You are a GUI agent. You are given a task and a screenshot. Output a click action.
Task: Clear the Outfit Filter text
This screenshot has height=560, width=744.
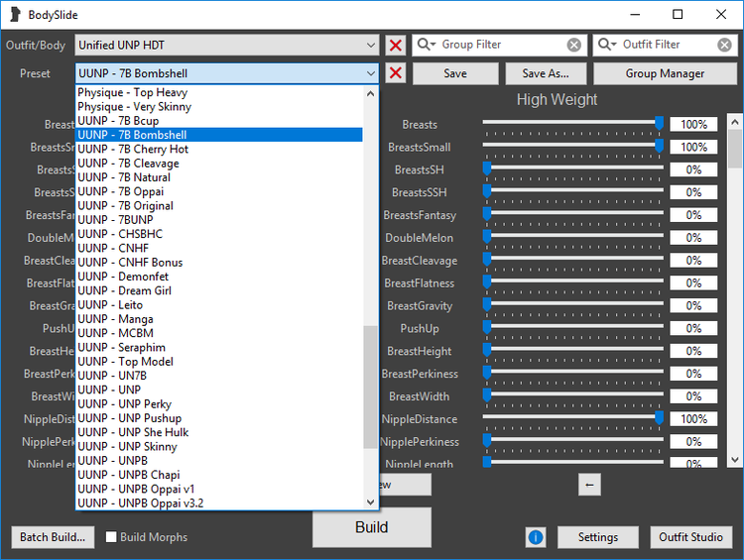(x=724, y=45)
